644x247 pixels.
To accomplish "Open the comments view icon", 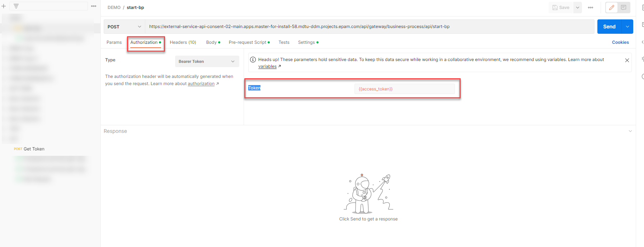I will coord(624,8).
